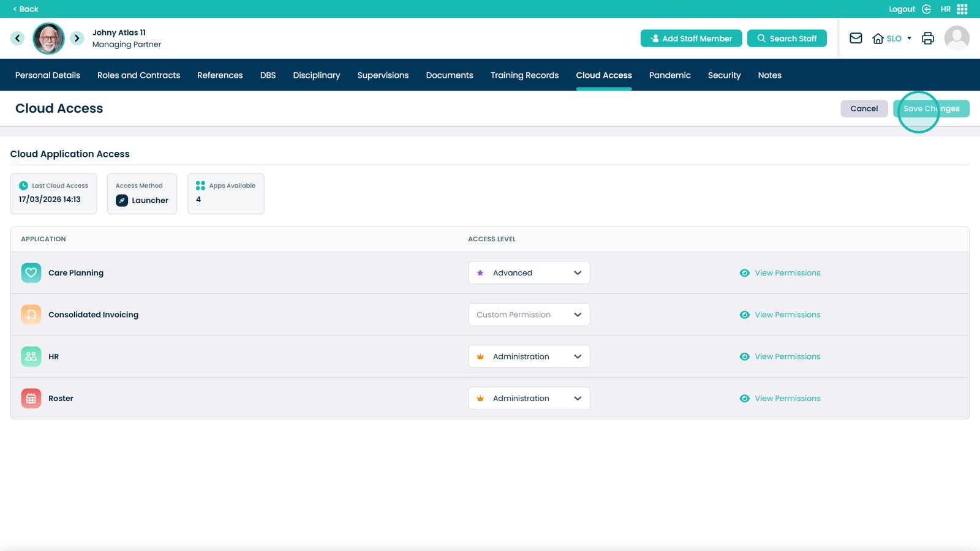Click the Cancel button

(x=864, y=108)
